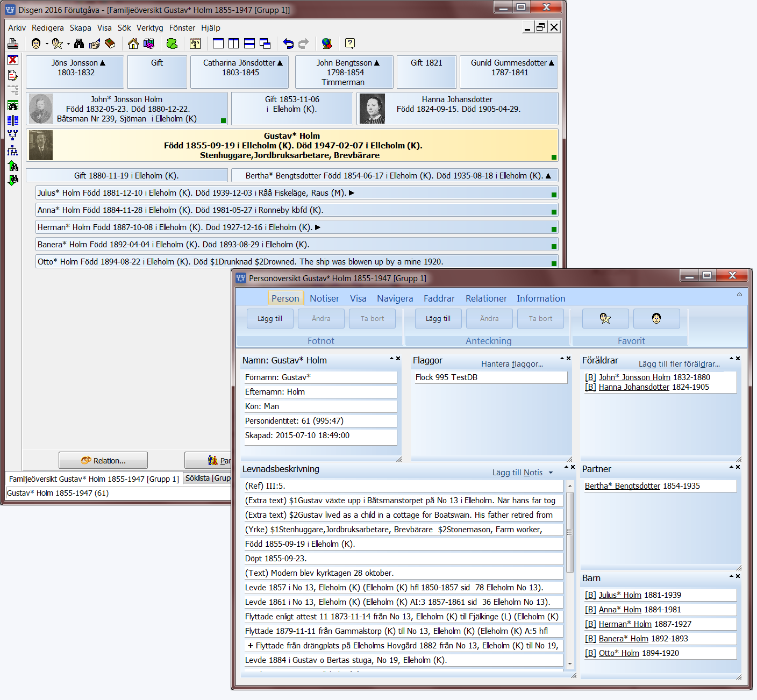Switch to the Notiser ribbon tab
The height and width of the screenshot is (700, 757).
pos(324,298)
